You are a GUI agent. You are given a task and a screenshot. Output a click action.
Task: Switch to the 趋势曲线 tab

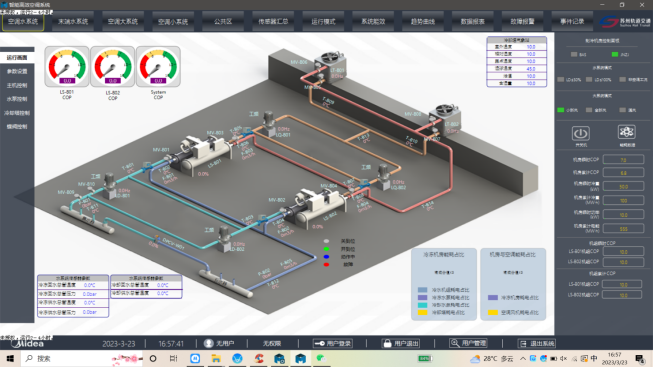(x=423, y=22)
